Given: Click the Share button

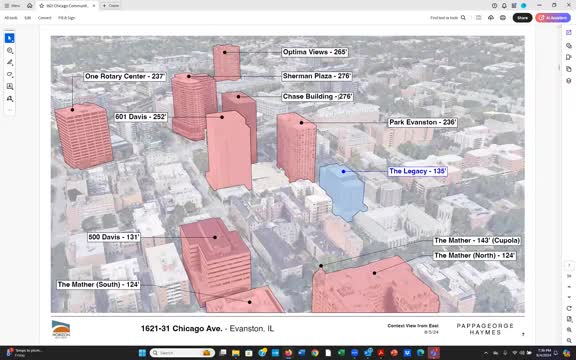Looking at the screenshot, I should tap(522, 18).
